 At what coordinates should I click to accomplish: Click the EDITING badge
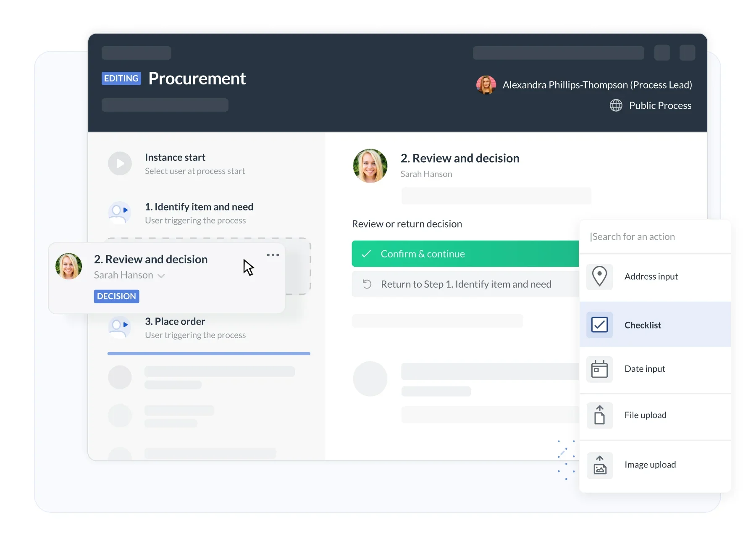pyautogui.click(x=121, y=79)
